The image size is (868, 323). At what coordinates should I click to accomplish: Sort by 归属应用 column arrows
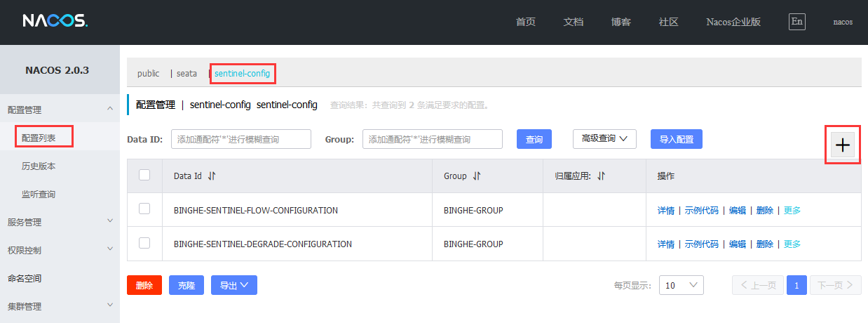pyautogui.click(x=601, y=176)
